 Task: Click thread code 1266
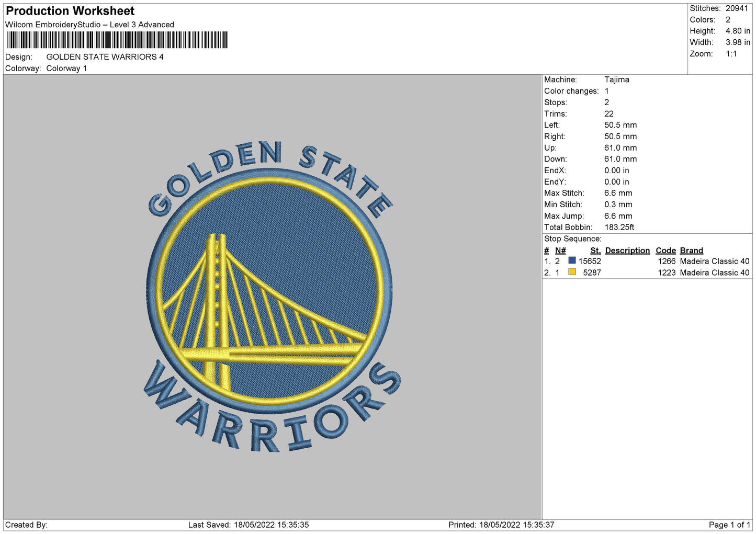coord(667,262)
